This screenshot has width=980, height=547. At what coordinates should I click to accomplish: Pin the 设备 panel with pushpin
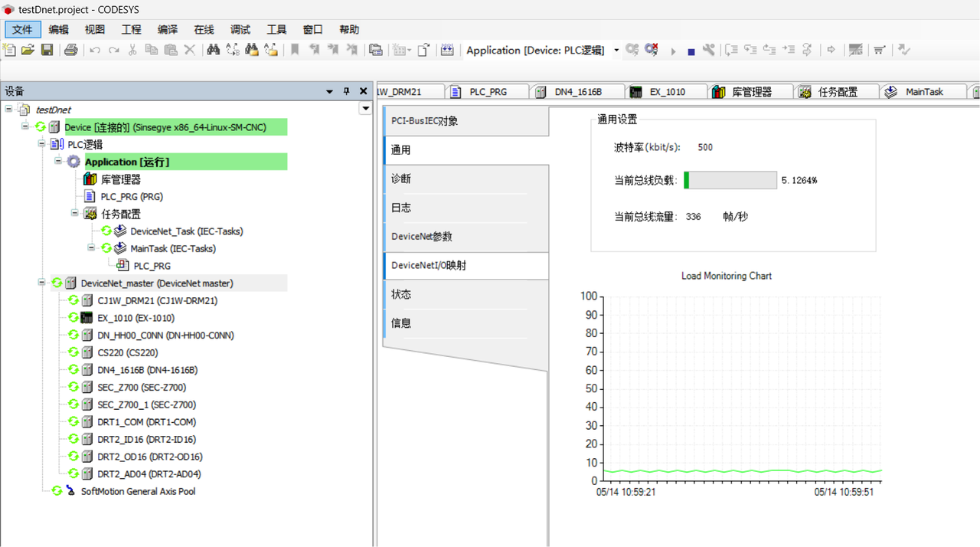pos(346,91)
